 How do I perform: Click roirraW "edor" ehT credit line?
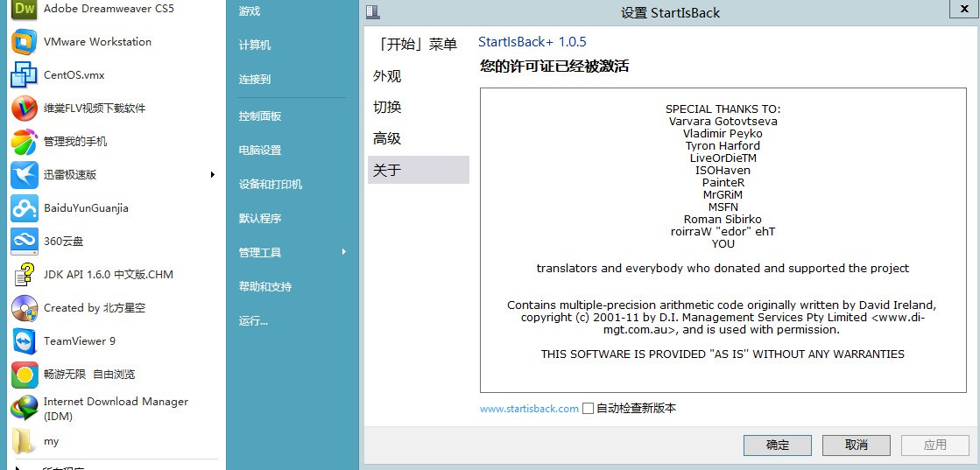point(723,231)
